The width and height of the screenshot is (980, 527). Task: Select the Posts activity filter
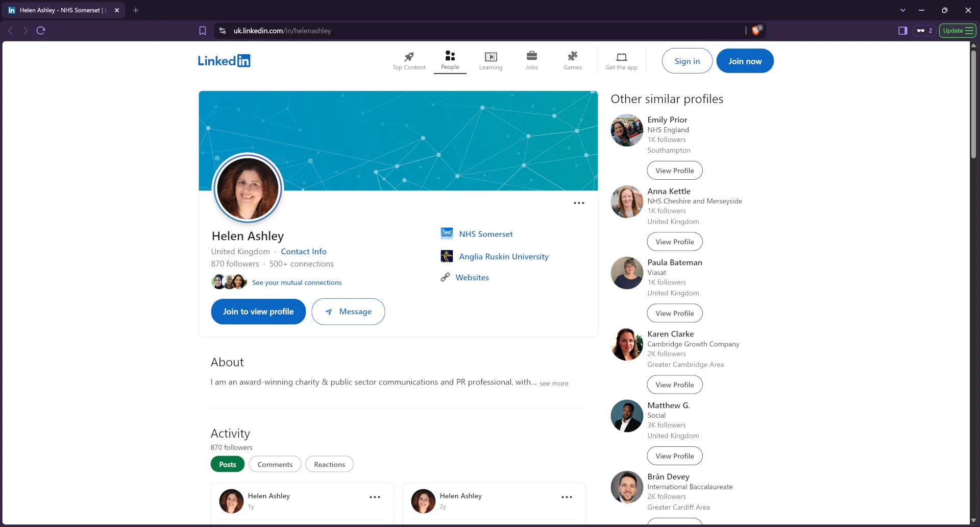pyautogui.click(x=228, y=464)
